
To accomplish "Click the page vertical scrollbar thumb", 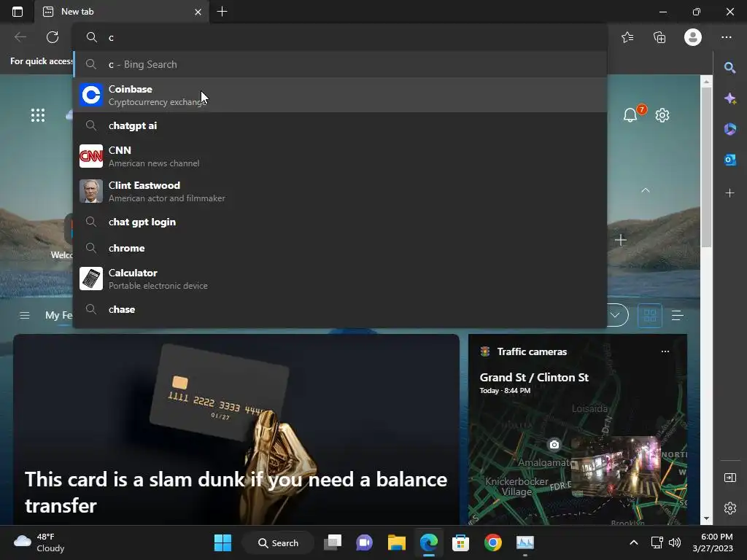I will 706,167.
